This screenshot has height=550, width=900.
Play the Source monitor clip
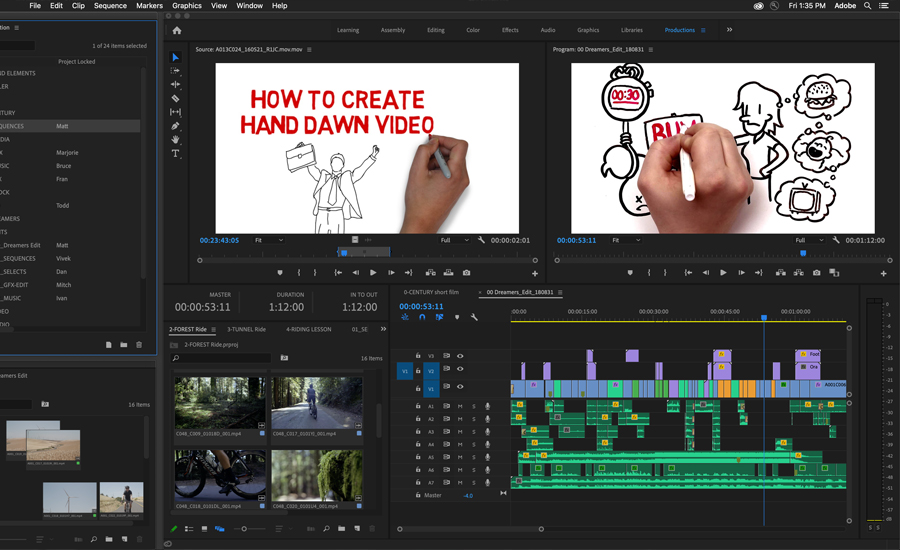pyautogui.click(x=373, y=273)
